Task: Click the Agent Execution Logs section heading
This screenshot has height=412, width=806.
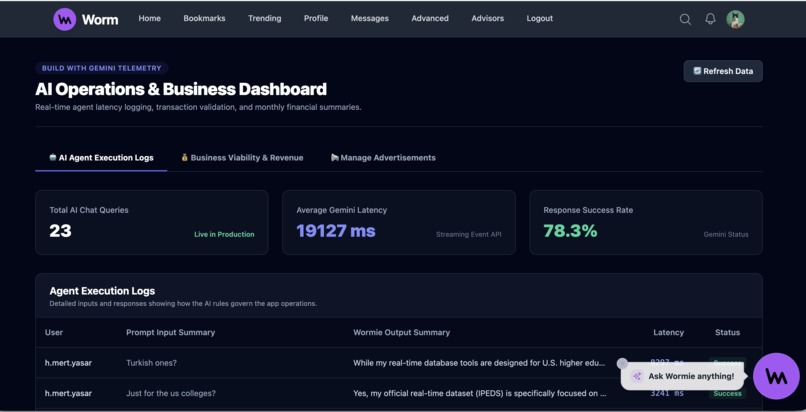Action: coord(102,291)
